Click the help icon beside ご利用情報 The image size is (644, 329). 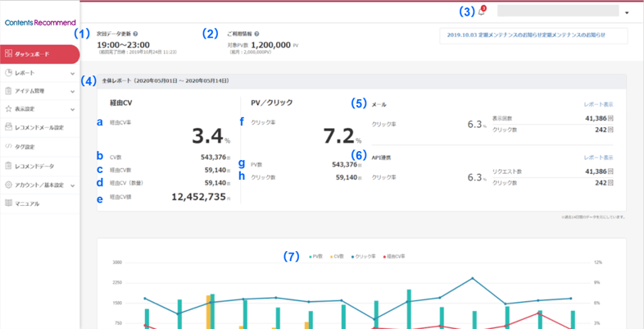(x=256, y=34)
